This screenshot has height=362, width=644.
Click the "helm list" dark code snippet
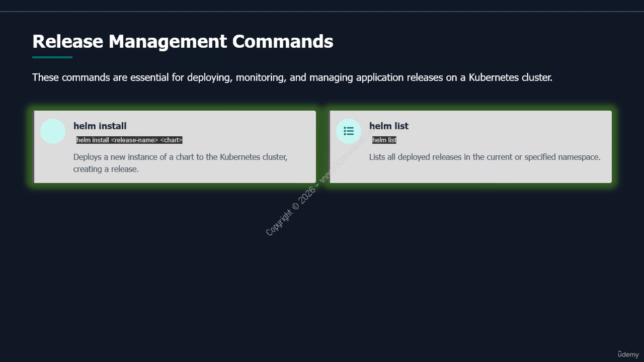pos(384,140)
